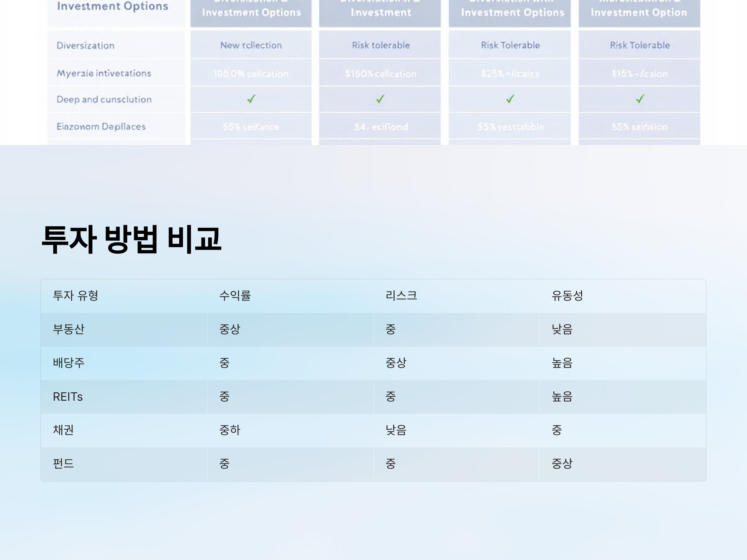Click the 수익률 column header
This screenshot has height=560, width=747.
pos(235,296)
